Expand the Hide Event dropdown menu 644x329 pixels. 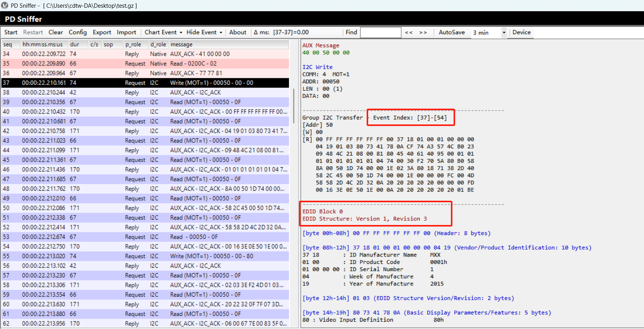(204, 32)
